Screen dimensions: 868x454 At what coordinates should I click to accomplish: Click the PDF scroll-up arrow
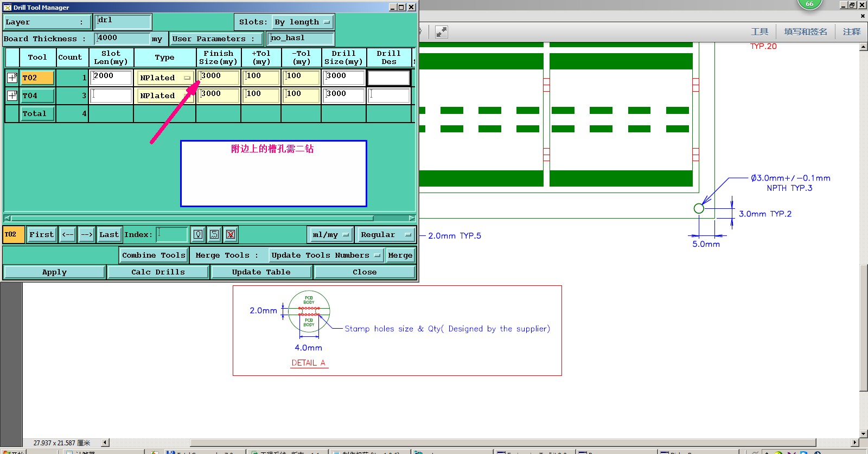[864, 47]
